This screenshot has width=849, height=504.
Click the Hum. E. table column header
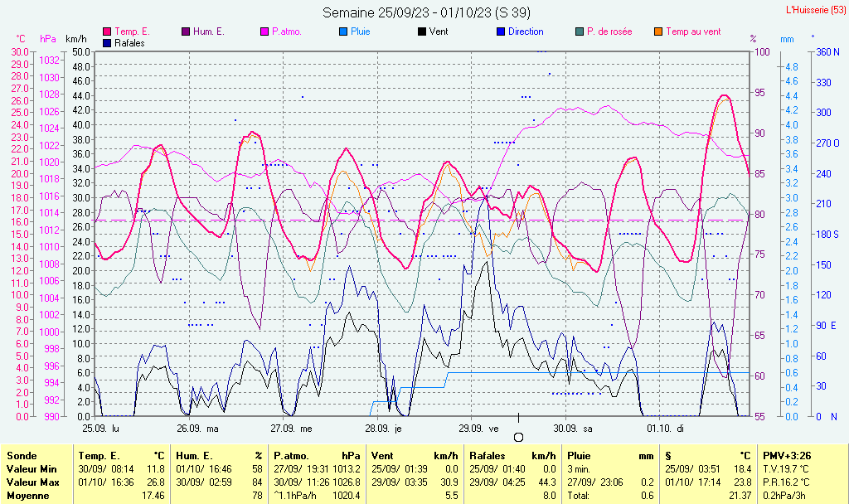(194, 456)
